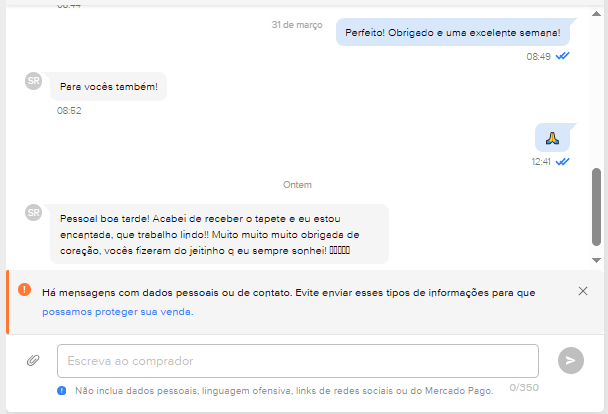This screenshot has width=608, height=414.
Task: Click the paperclip attach file icon
Action: click(x=33, y=361)
